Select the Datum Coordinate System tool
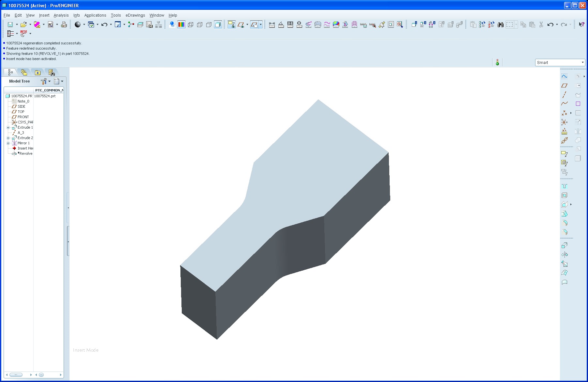Screen dimensions: 588x382 pyautogui.click(x=565, y=122)
